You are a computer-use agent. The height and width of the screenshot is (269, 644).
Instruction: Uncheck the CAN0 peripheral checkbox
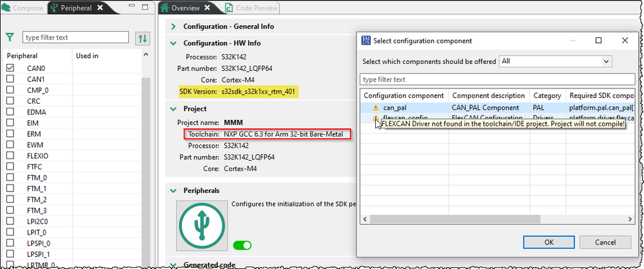pos(10,68)
